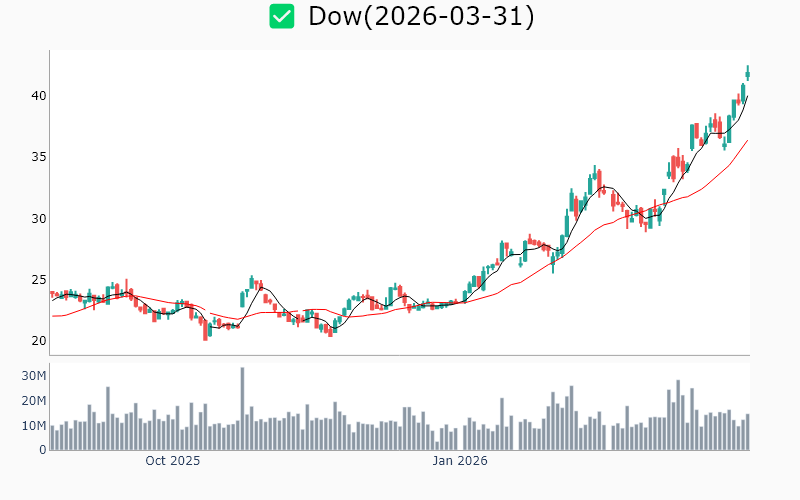Click the 10M volume axis label
800x500 pixels.
34,426
